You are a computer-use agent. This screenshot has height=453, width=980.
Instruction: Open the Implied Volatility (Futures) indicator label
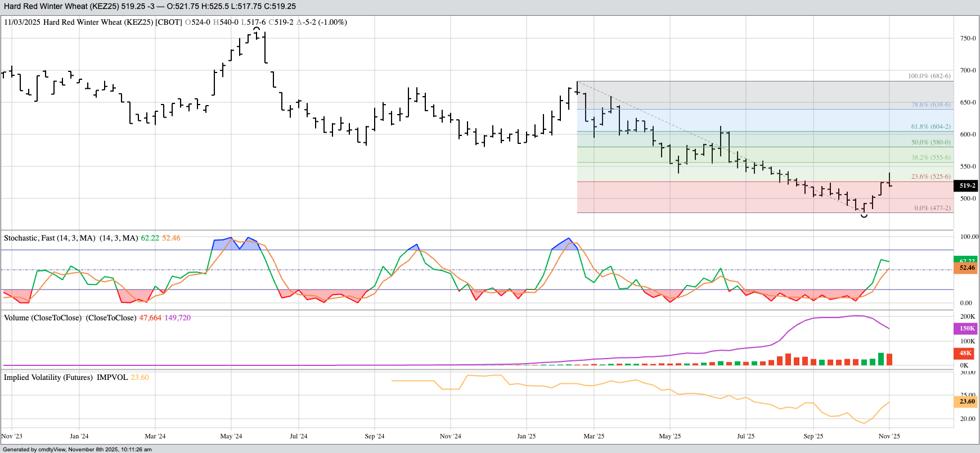(48, 378)
